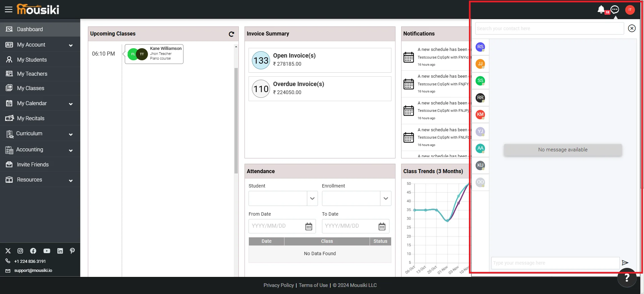The height and width of the screenshot is (294, 644).
Task: Click the type your message field
Action: pyautogui.click(x=555, y=263)
